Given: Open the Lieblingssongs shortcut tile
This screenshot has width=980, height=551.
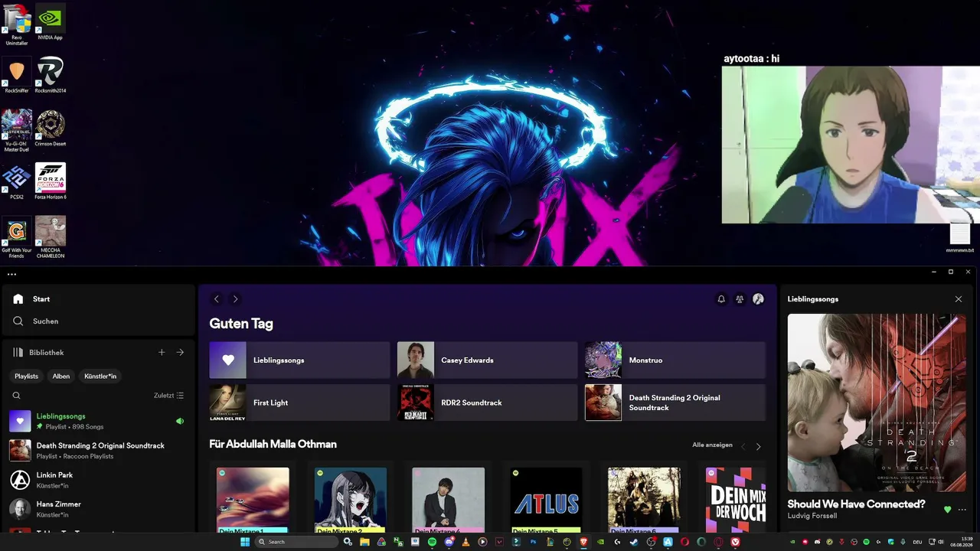Looking at the screenshot, I should point(299,360).
